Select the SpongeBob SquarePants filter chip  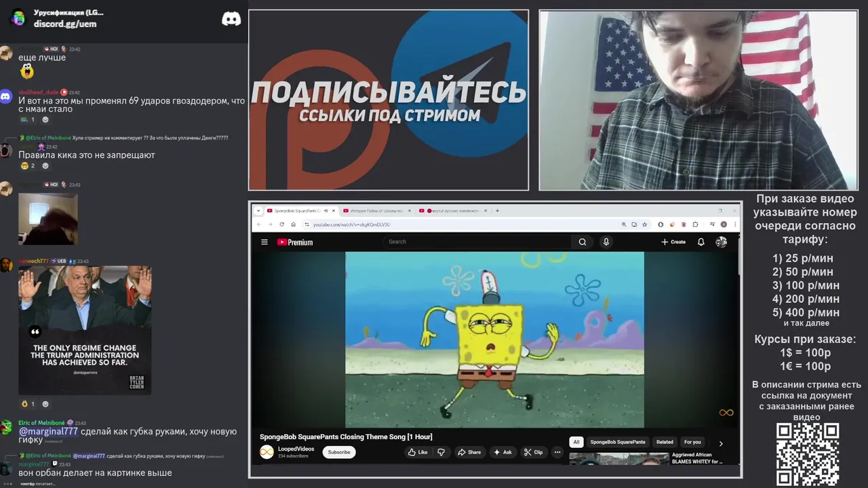coord(618,442)
